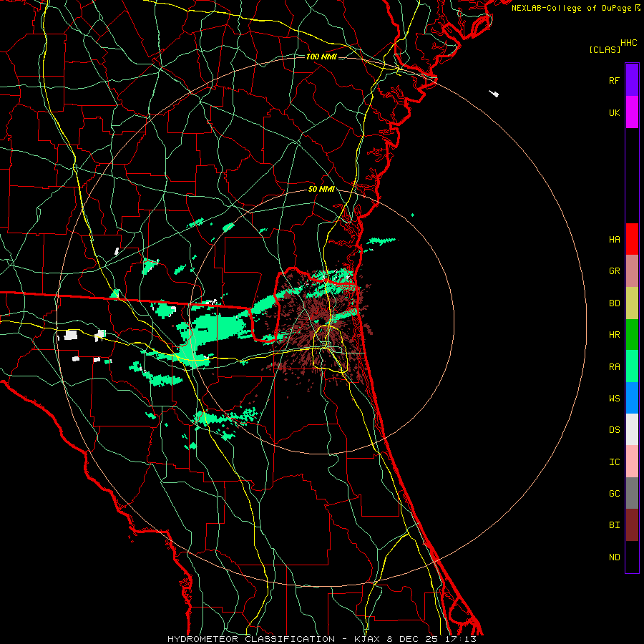Click the ND black legend swatch
Screen dimensions: 644x644
632,557
